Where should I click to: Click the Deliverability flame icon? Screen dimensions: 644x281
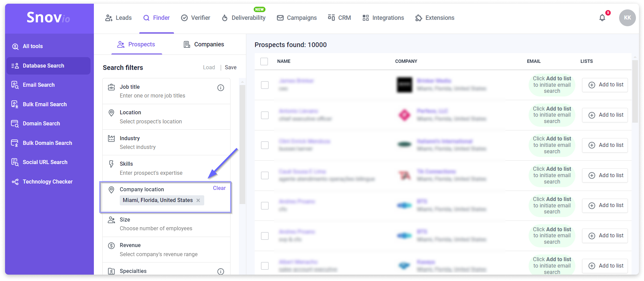(225, 18)
